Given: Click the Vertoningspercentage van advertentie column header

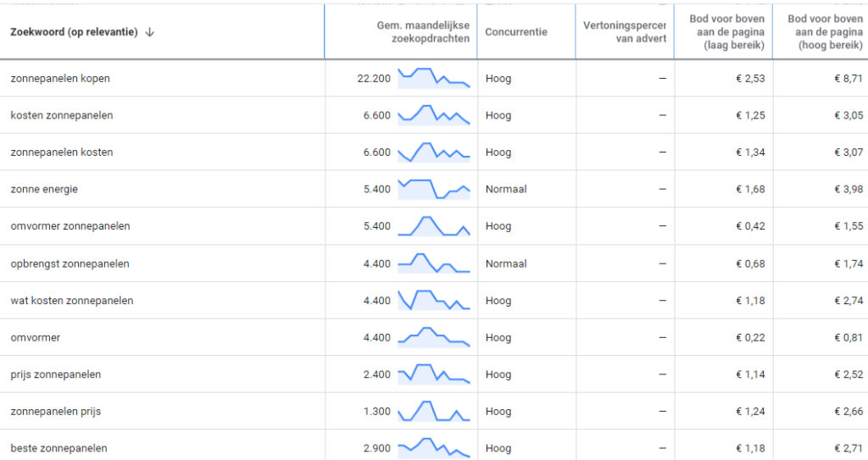Looking at the screenshot, I should click(x=625, y=32).
